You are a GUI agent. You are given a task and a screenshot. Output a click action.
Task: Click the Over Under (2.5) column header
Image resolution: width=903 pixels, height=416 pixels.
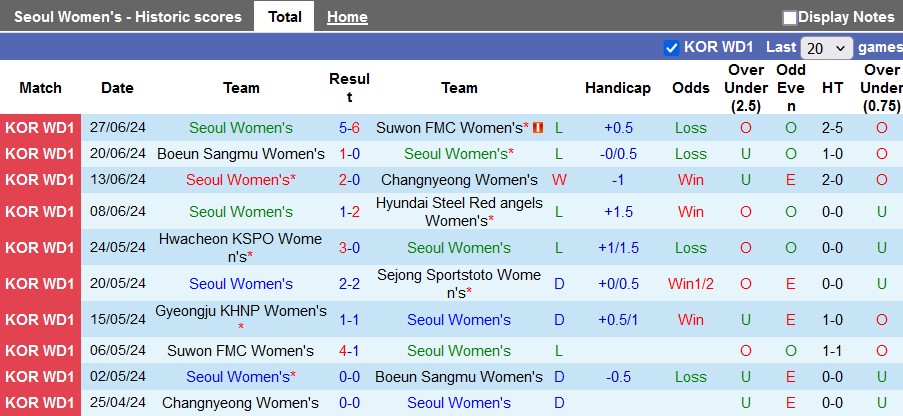coord(746,88)
